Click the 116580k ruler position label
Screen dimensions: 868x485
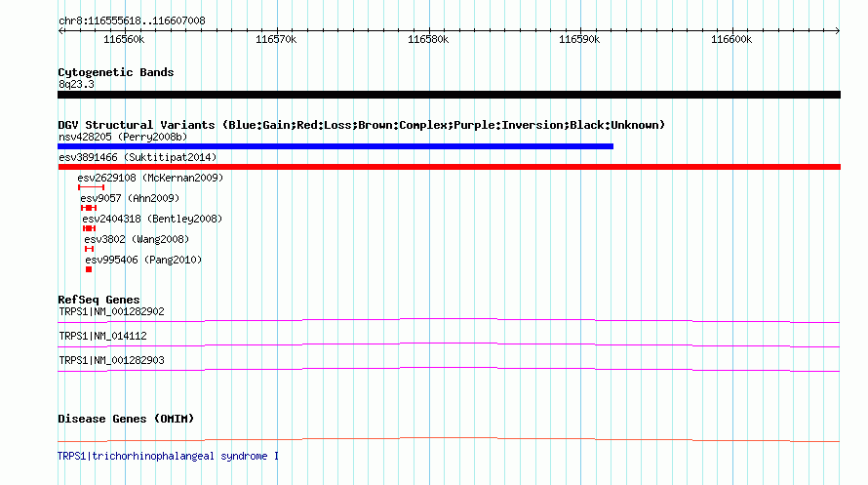pyautogui.click(x=428, y=40)
